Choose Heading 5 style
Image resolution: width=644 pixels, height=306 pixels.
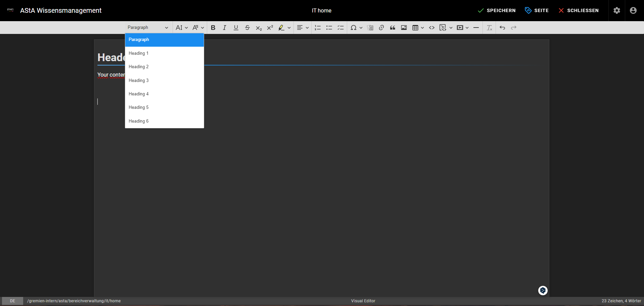pyautogui.click(x=165, y=107)
